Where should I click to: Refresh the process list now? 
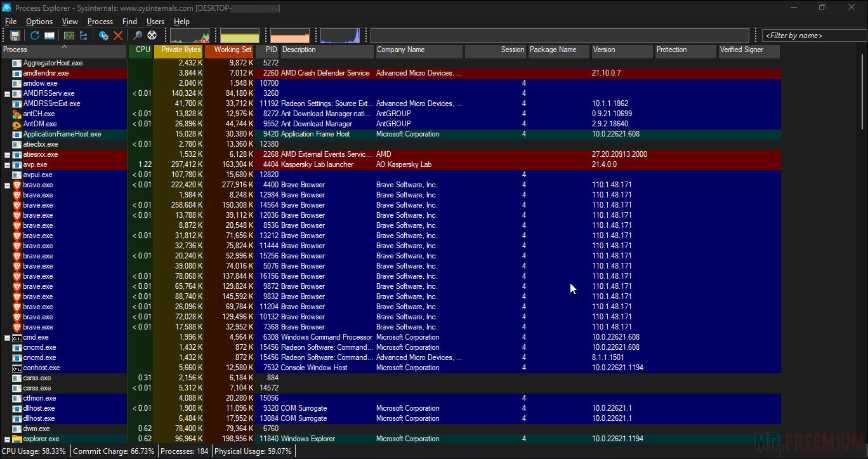pos(34,36)
